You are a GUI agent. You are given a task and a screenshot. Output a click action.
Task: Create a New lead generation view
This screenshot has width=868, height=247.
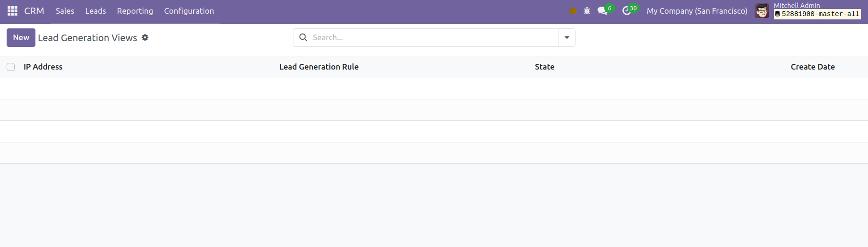(21, 37)
